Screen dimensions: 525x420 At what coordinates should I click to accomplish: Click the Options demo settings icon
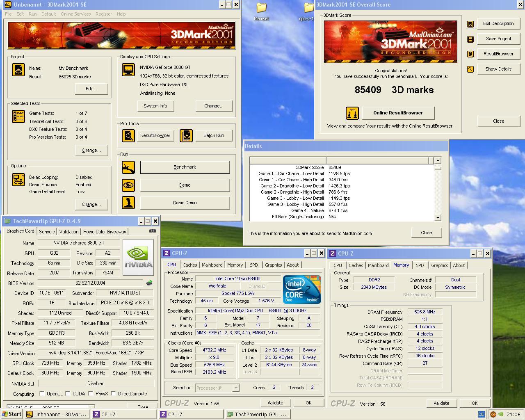pyautogui.click(x=18, y=180)
